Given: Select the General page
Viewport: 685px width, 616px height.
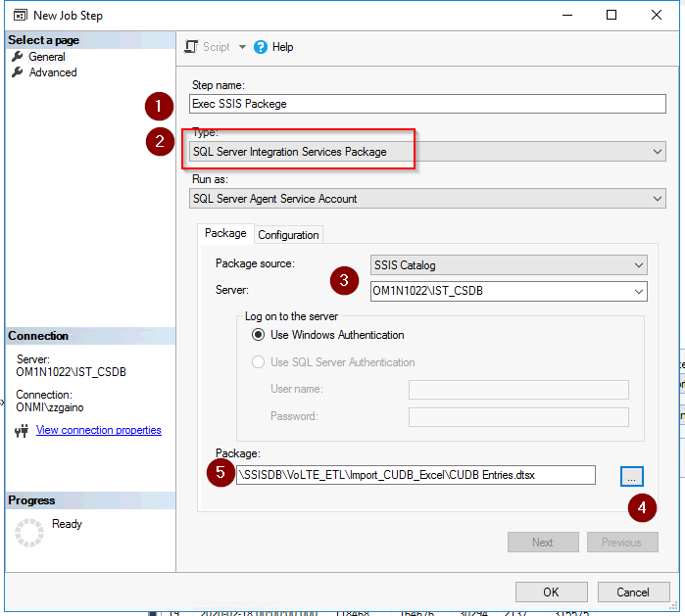Looking at the screenshot, I should click(47, 57).
